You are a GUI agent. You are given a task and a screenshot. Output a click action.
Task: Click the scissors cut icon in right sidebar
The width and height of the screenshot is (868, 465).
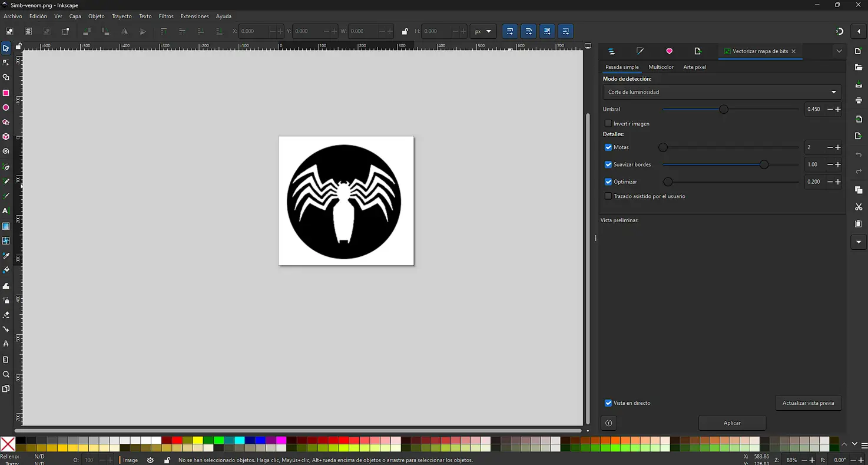tap(858, 207)
